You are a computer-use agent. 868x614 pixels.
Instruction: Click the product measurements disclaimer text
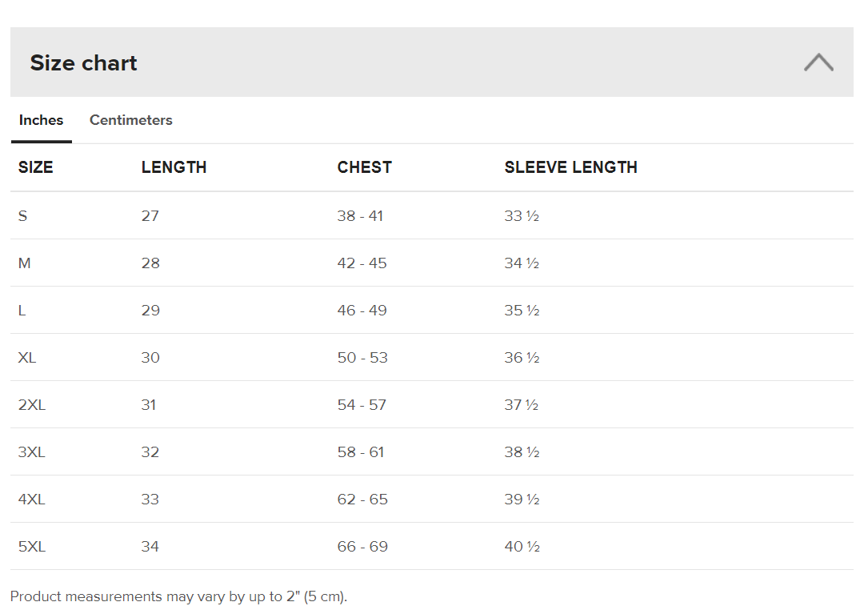click(x=179, y=597)
